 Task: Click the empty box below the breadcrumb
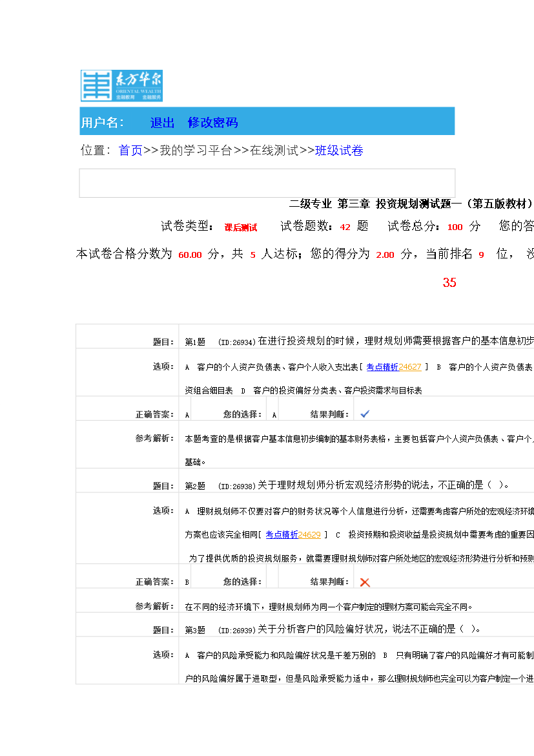point(267,184)
